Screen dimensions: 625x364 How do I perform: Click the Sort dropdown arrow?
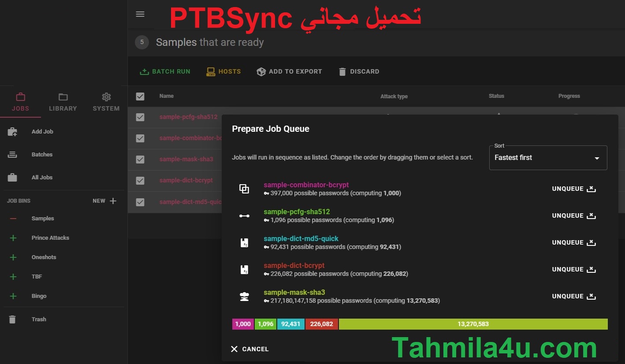(x=597, y=158)
